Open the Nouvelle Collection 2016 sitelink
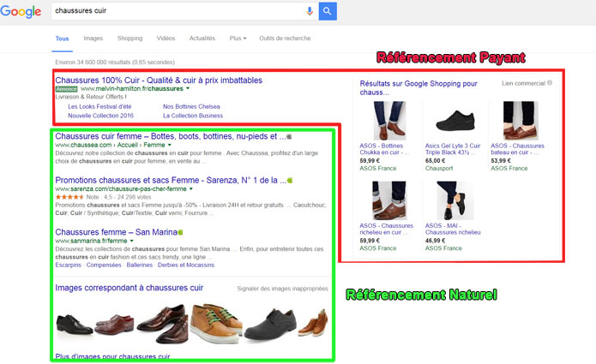The height and width of the screenshot is (364, 596). pyautogui.click(x=100, y=116)
